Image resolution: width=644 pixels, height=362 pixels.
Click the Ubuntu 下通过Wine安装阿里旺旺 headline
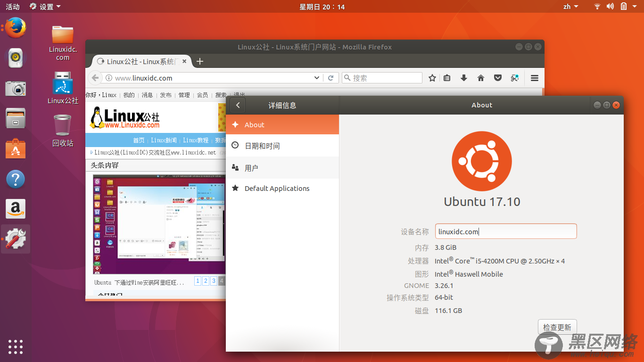(139, 282)
